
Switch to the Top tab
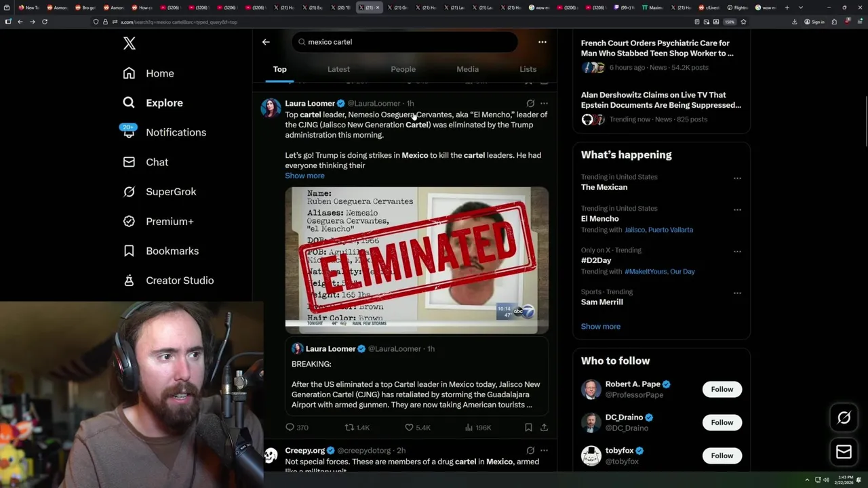point(279,69)
